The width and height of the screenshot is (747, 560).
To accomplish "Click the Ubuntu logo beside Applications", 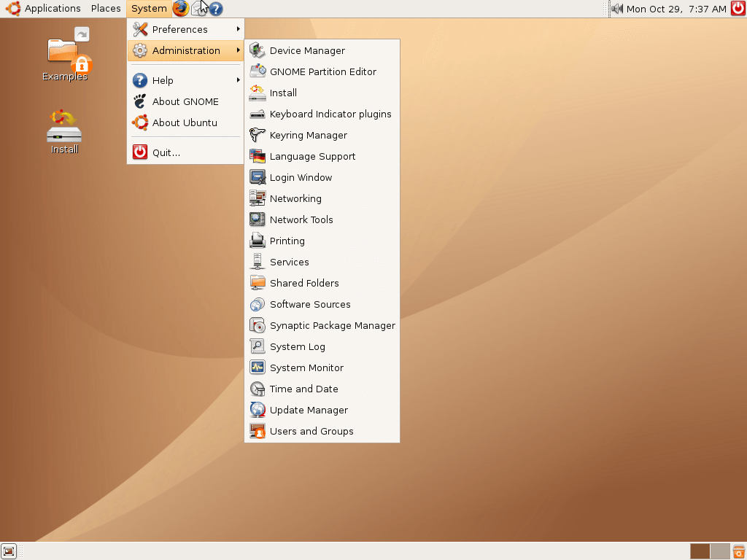I will tap(13, 9).
